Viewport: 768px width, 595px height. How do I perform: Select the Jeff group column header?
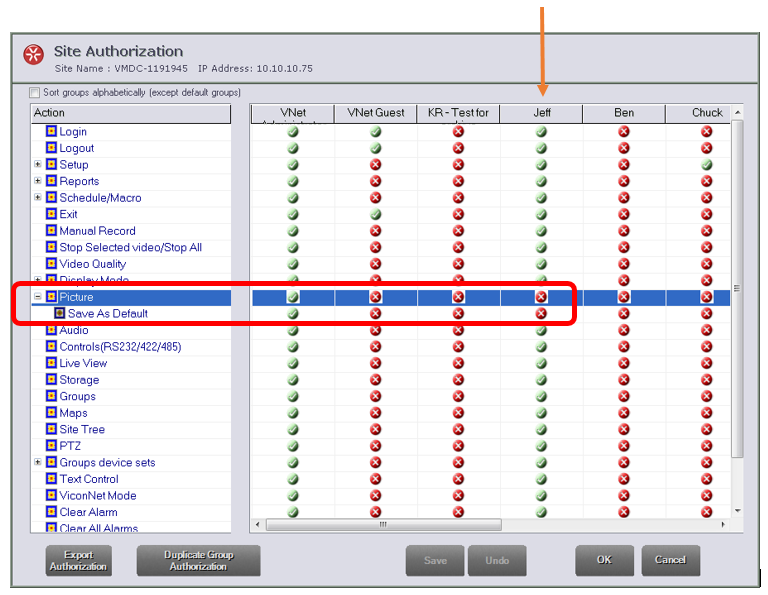541,113
